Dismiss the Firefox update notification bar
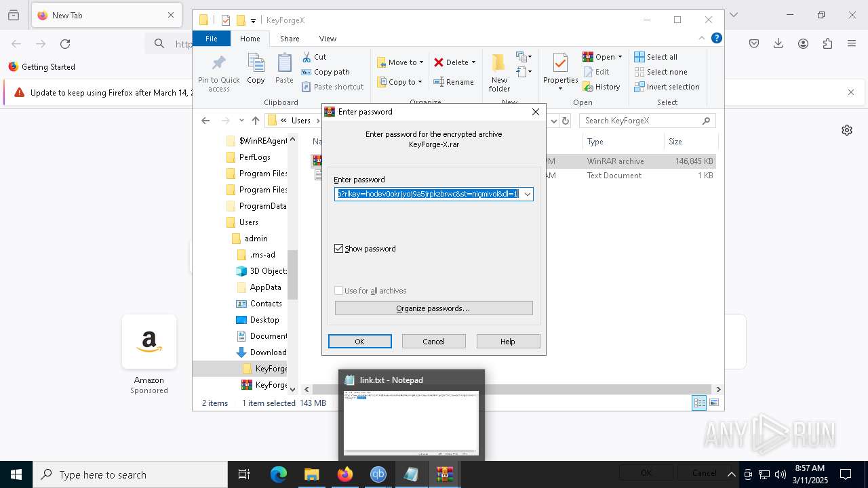This screenshot has width=868, height=488. (851, 92)
